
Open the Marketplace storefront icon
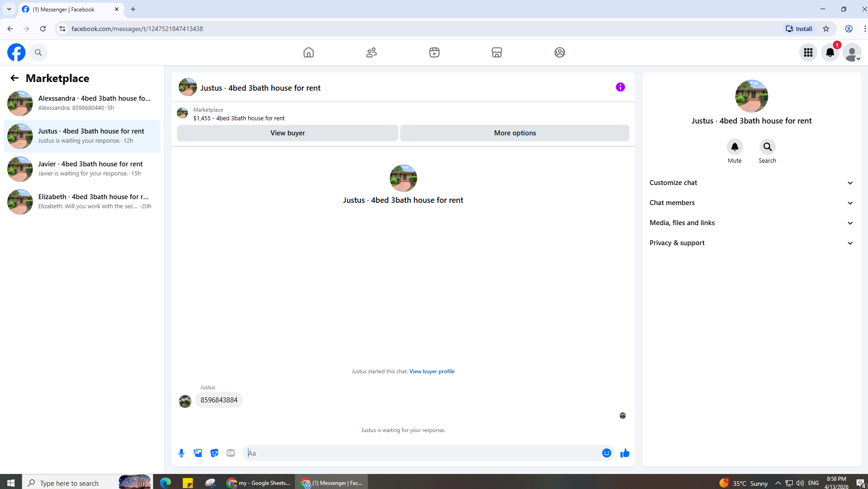click(497, 52)
